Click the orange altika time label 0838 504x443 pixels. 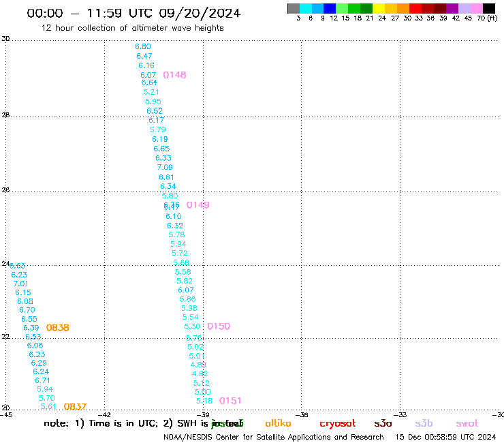point(57,328)
